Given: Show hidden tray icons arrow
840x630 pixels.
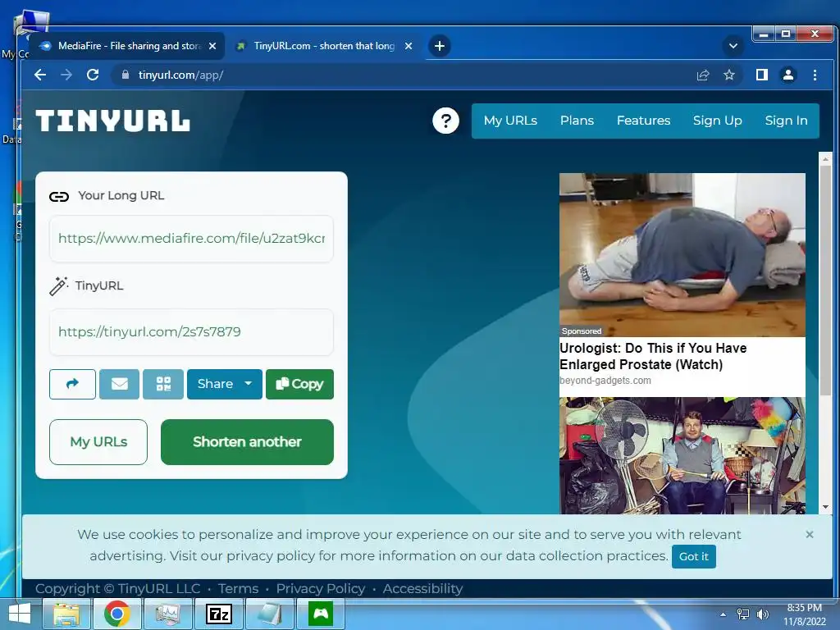Looking at the screenshot, I should coord(724,614).
